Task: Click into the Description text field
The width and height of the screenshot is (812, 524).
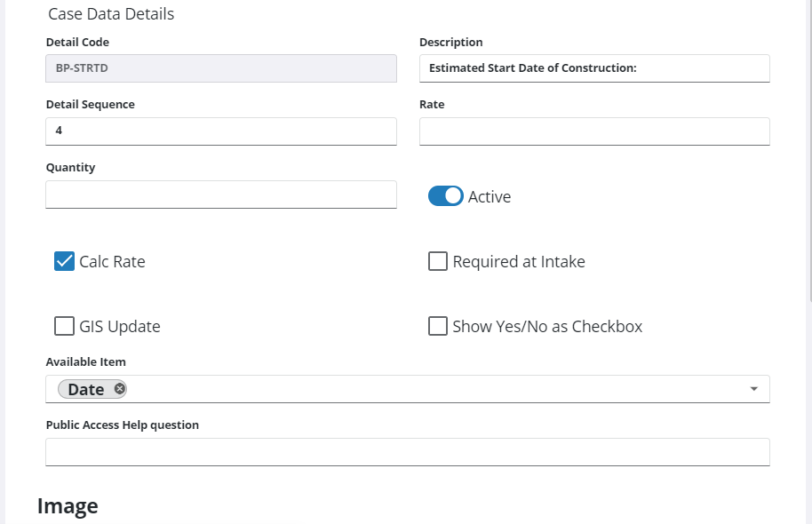Action: 593,68
